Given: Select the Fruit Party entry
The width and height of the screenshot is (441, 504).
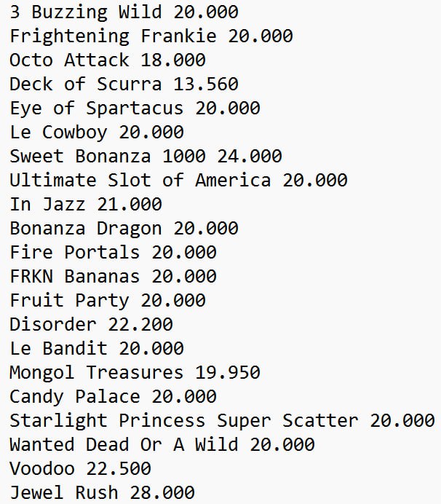Looking at the screenshot, I should pyautogui.click(x=107, y=301).
